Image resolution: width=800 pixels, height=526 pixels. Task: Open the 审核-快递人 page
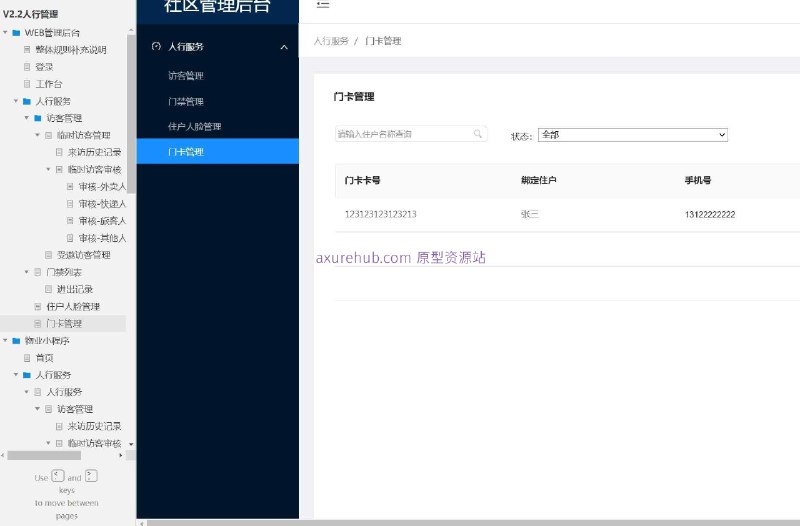[102, 204]
